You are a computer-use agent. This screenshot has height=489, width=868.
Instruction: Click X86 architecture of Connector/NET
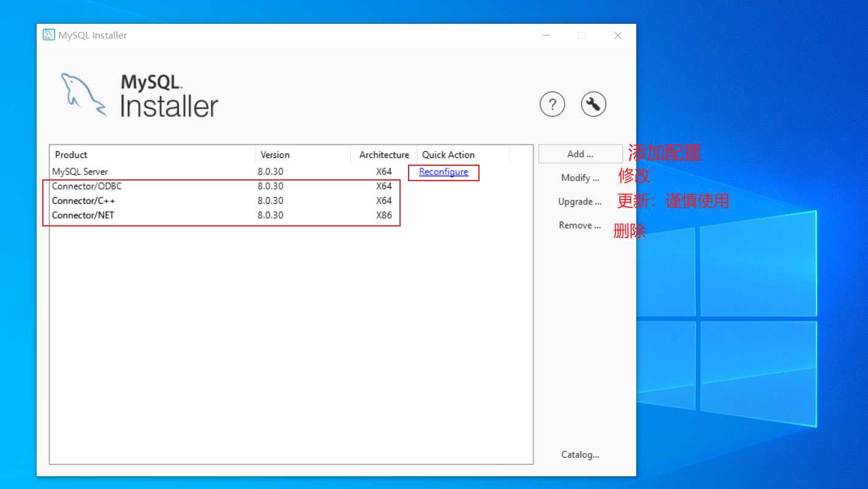384,215
